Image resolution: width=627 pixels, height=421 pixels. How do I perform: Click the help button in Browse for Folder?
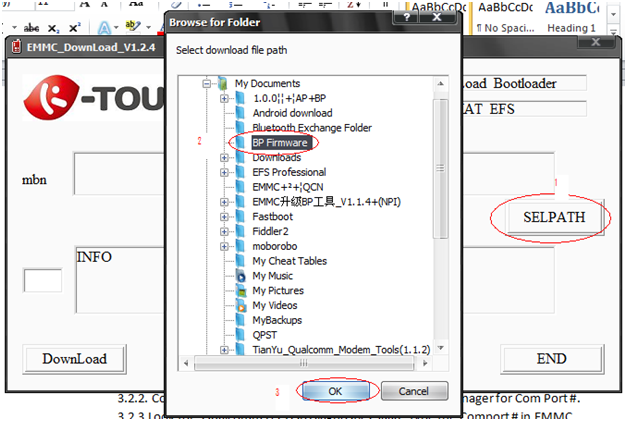pos(406,17)
